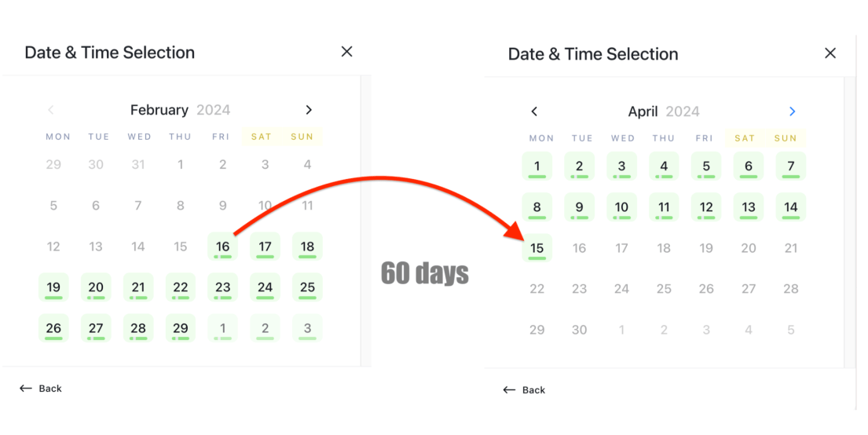Select February 16 in the calendar
This screenshot has height=435, width=868.
coord(222,247)
